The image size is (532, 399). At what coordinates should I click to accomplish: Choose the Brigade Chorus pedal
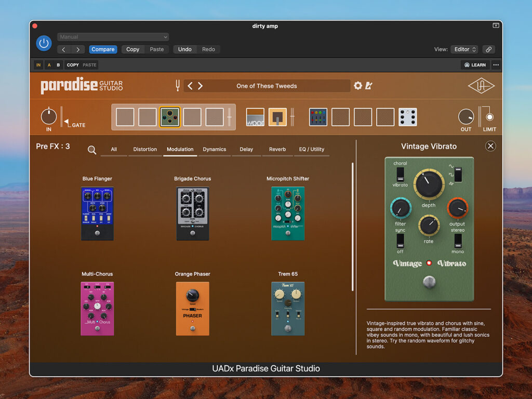coord(193,214)
